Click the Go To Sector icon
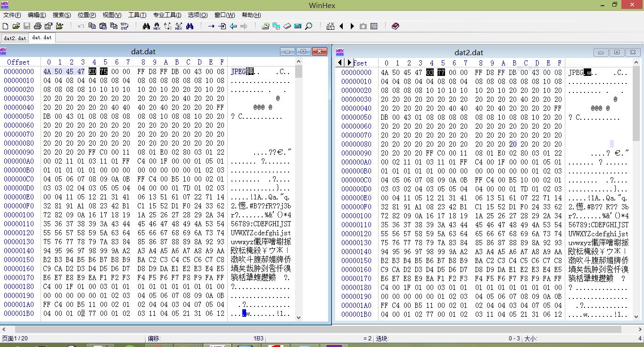The width and height of the screenshot is (644, 347). point(222,26)
